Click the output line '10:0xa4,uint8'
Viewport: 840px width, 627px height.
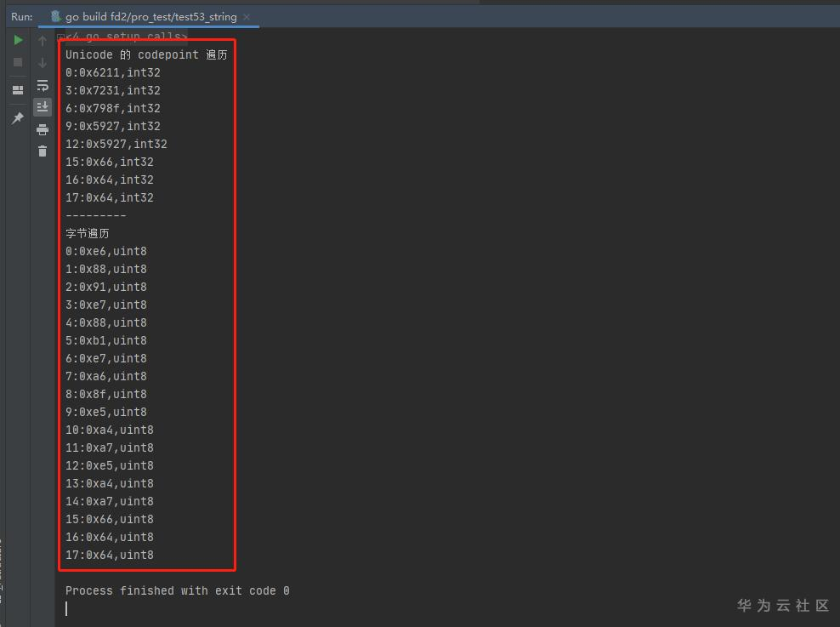(x=110, y=430)
